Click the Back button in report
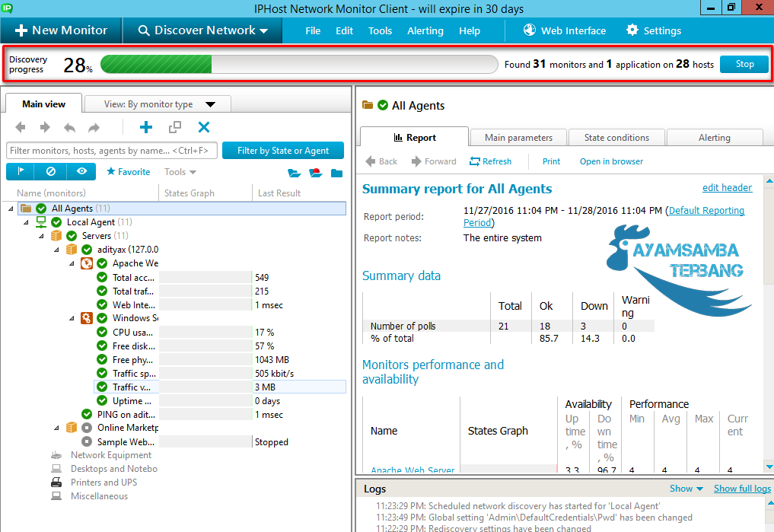 pos(381,161)
